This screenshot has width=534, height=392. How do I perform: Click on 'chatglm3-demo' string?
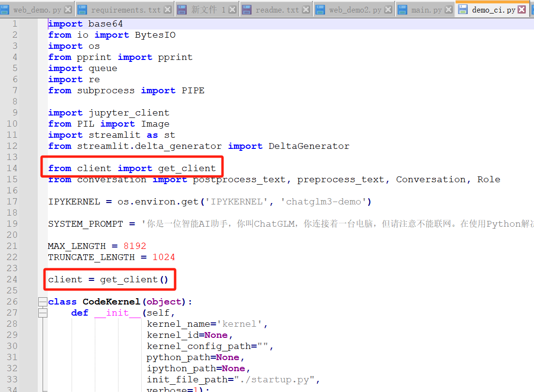point(323,202)
